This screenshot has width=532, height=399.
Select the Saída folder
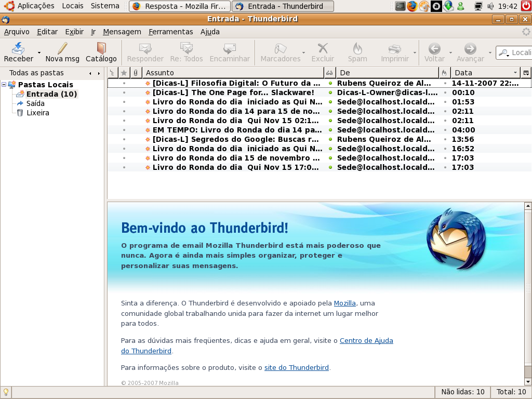35,103
